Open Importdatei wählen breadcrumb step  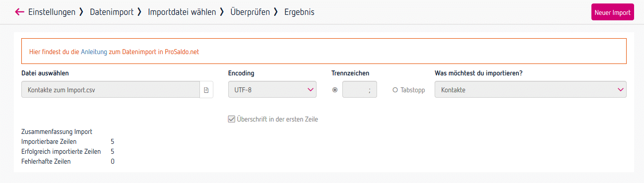(182, 12)
